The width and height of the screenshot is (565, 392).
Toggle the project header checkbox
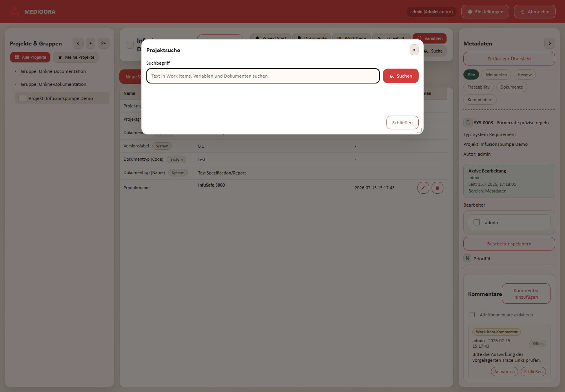click(130, 45)
